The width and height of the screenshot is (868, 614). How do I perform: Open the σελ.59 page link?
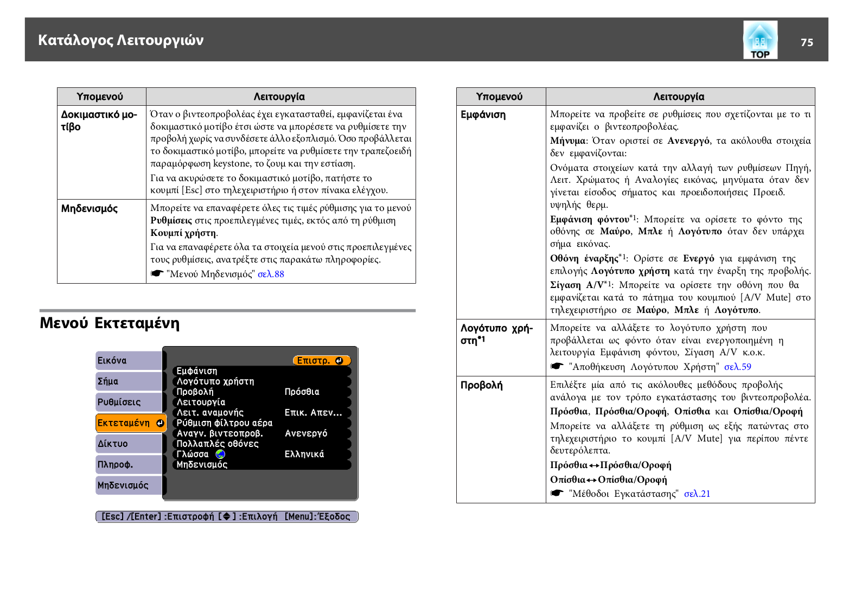[738, 367]
